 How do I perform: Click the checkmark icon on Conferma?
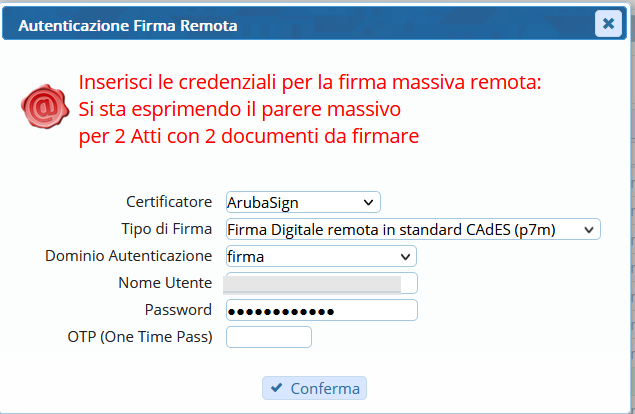[274, 388]
